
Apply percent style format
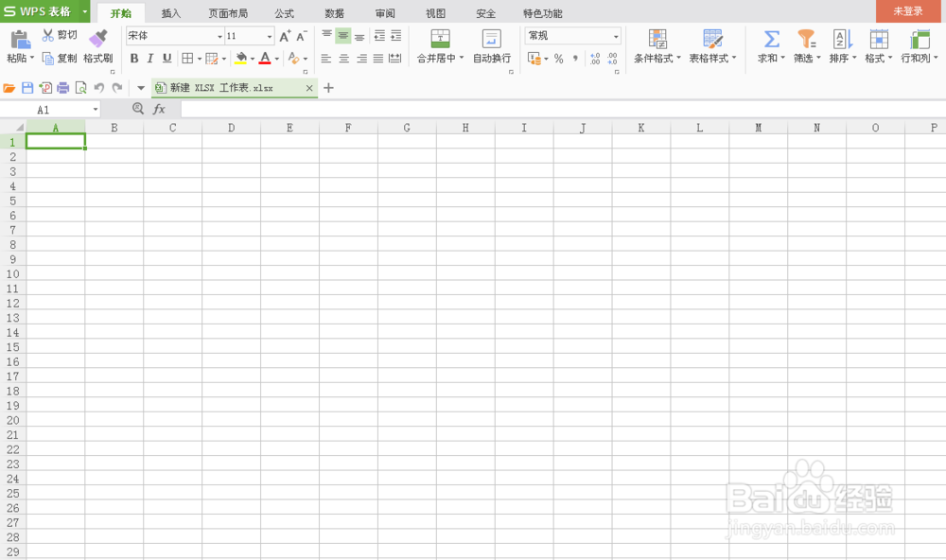pos(559,59)
